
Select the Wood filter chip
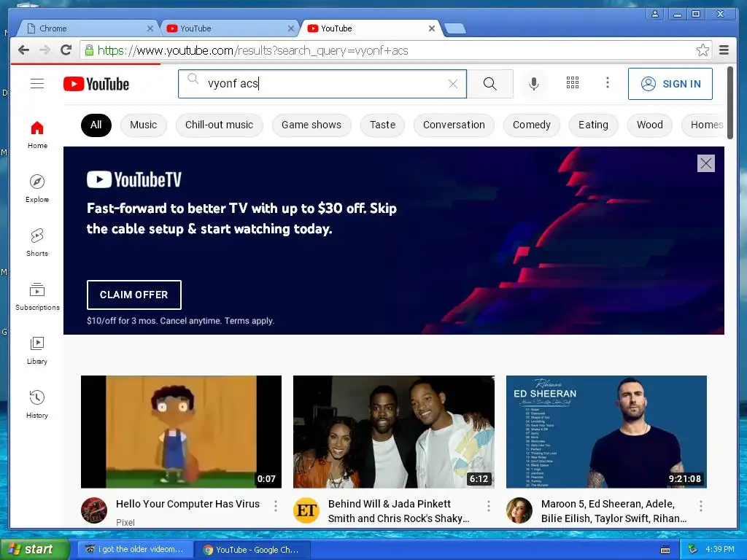pos(650,125)
